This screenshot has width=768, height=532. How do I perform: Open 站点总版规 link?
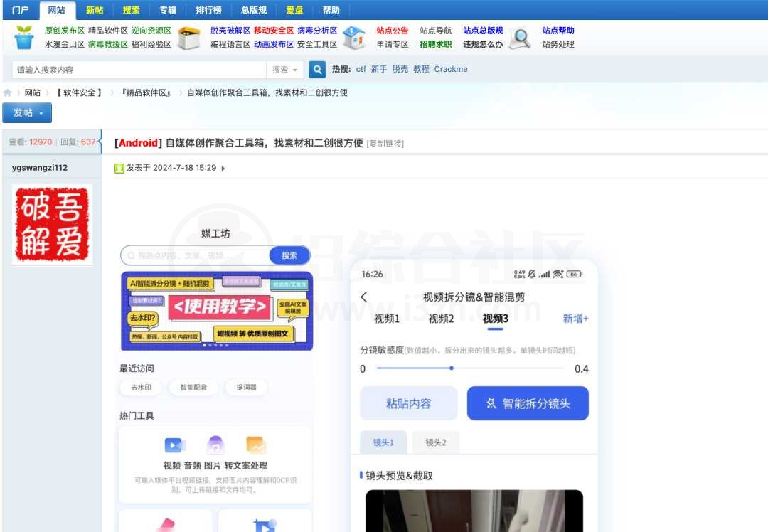pyautogui.click(x=483, y=31)
